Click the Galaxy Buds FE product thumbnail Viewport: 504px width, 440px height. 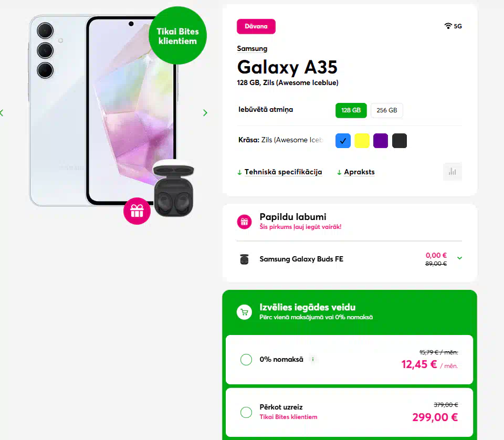[x=244, y=259]
